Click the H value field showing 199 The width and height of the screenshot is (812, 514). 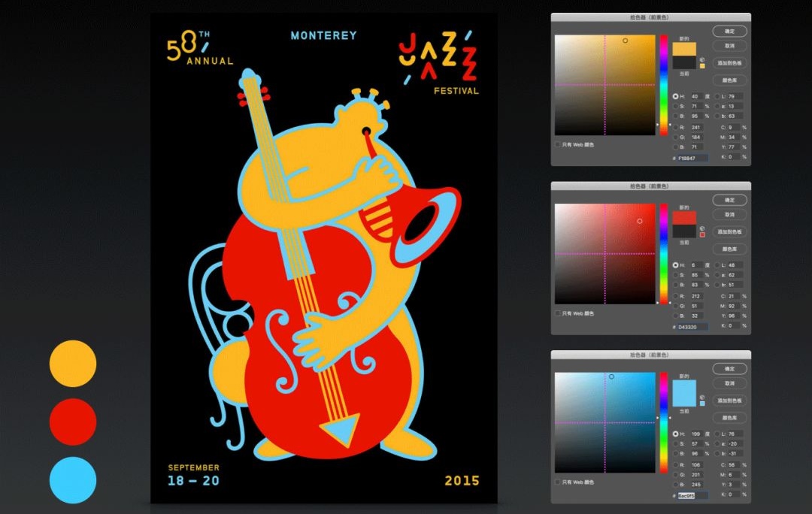pyautogui.click(x=697, y=434)
